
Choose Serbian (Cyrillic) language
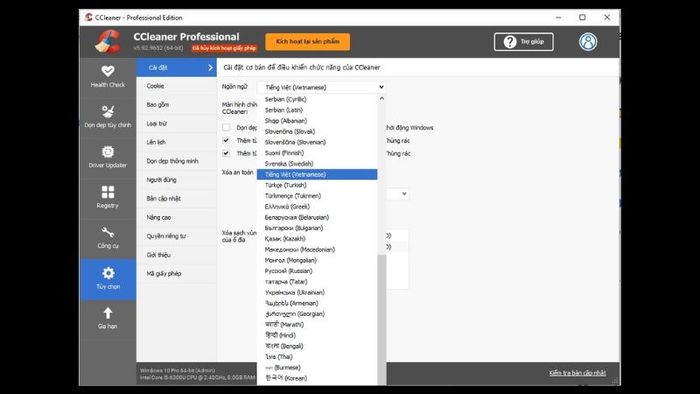tap(317, 100)
